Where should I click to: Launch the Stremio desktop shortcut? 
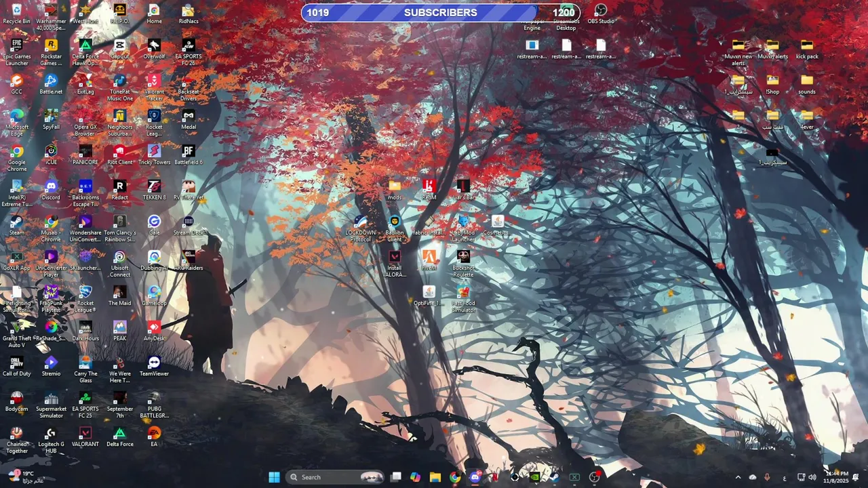[x=51, y=366]
